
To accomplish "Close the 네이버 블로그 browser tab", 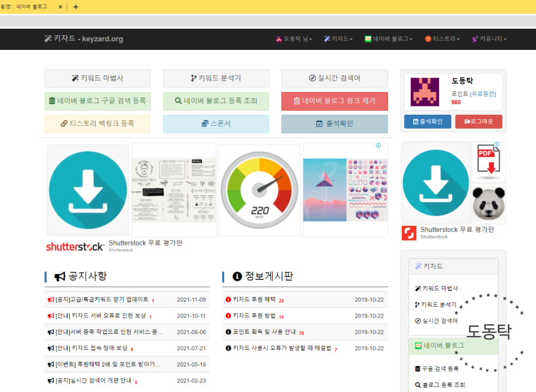I will tap(60, 7).
